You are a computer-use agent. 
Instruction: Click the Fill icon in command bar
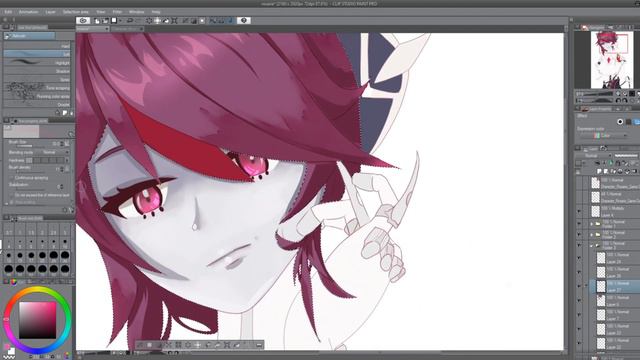point(166,20)
